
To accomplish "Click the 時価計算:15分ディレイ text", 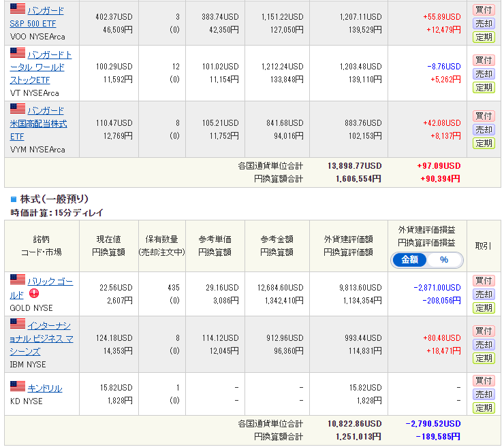I will (x=57, y=212).
